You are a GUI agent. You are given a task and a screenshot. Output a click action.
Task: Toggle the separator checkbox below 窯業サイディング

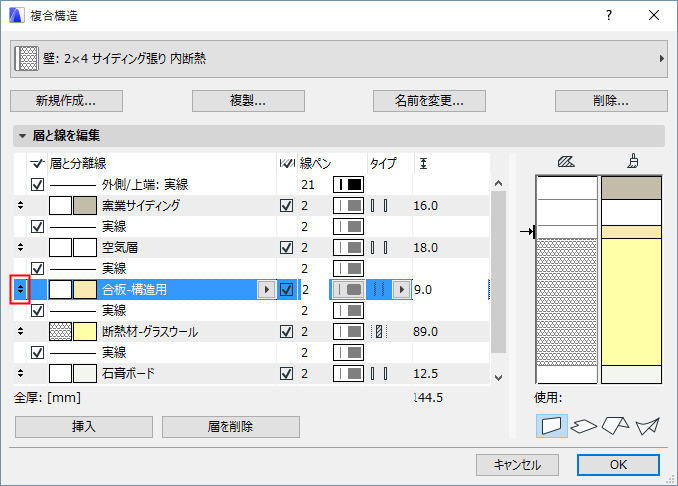click(37, 227)
